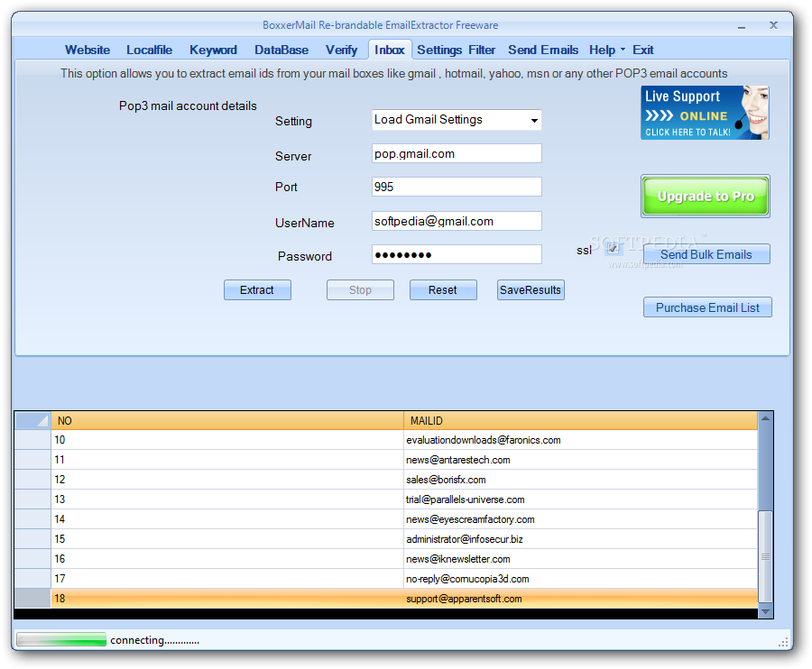Minimize the BoxxerMail window
Viewport: 812px width, 669px height.
point(742,26)
